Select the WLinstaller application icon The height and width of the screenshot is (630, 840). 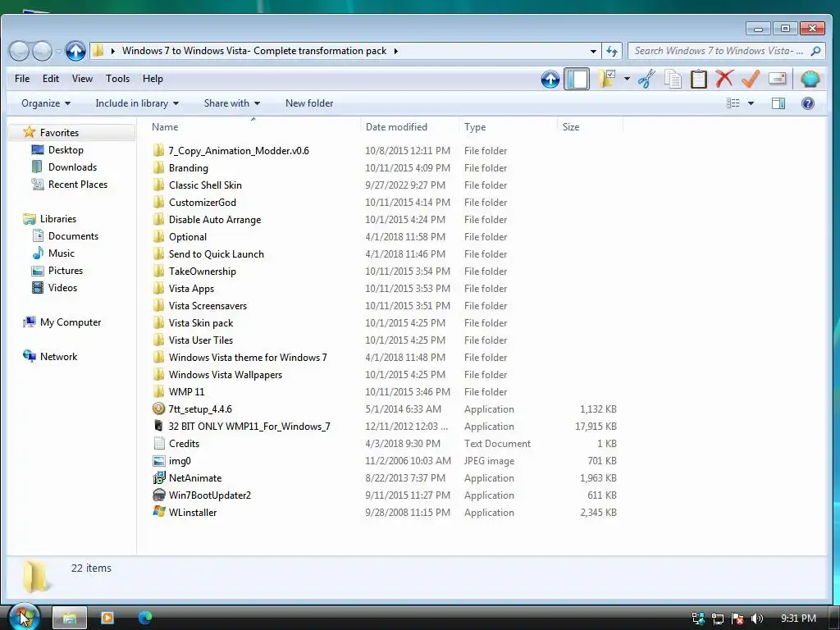(158, 512)
